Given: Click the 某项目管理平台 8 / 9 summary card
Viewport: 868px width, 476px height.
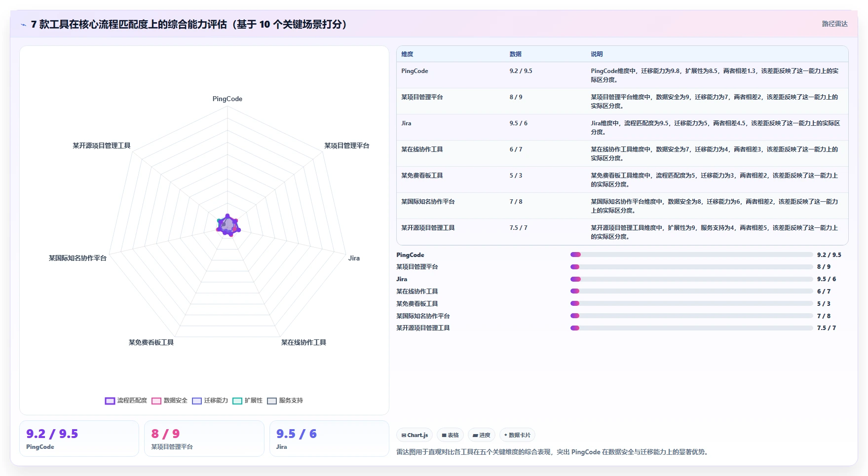Looking at the screenshot, I should coord(204,439).
